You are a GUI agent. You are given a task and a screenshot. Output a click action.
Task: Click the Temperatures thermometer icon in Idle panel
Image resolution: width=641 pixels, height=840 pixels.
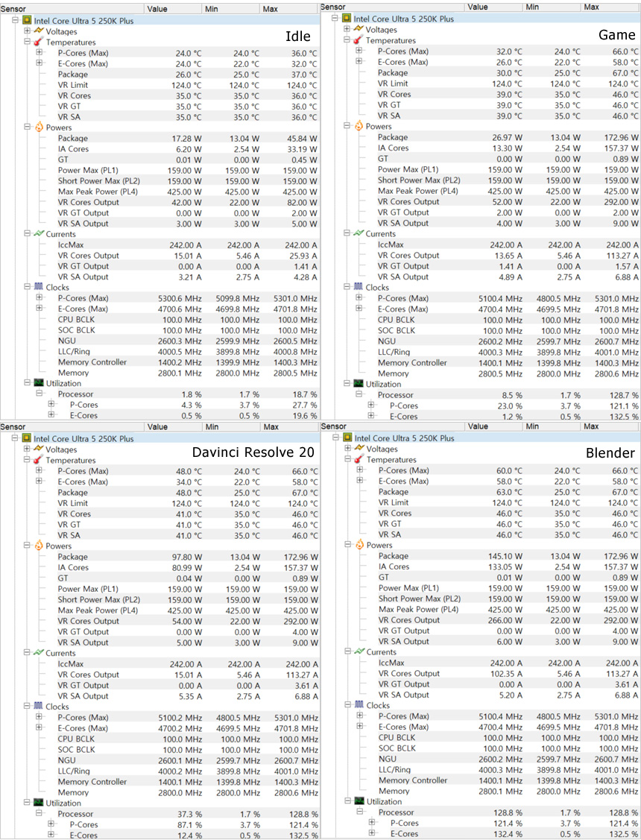click(40, 42)
